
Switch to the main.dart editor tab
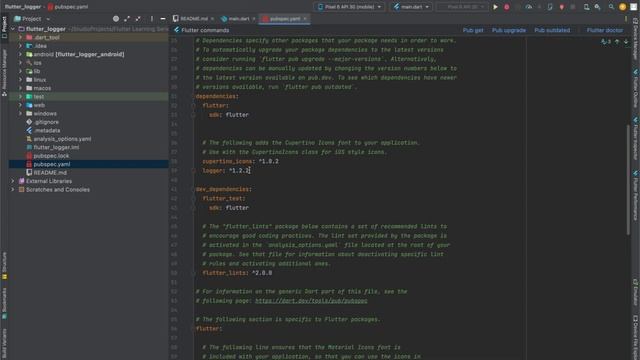pyautogui.click(x=238, y=19)
